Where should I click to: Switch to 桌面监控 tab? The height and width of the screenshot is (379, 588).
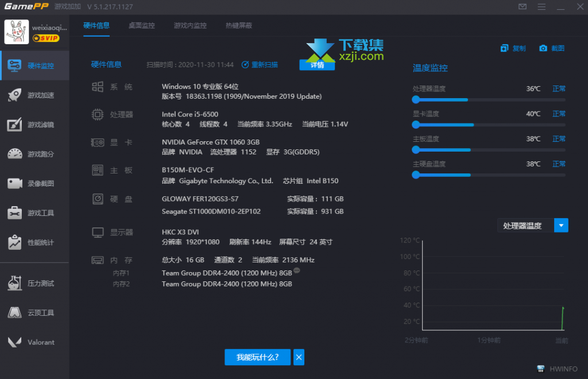(142, 25)
